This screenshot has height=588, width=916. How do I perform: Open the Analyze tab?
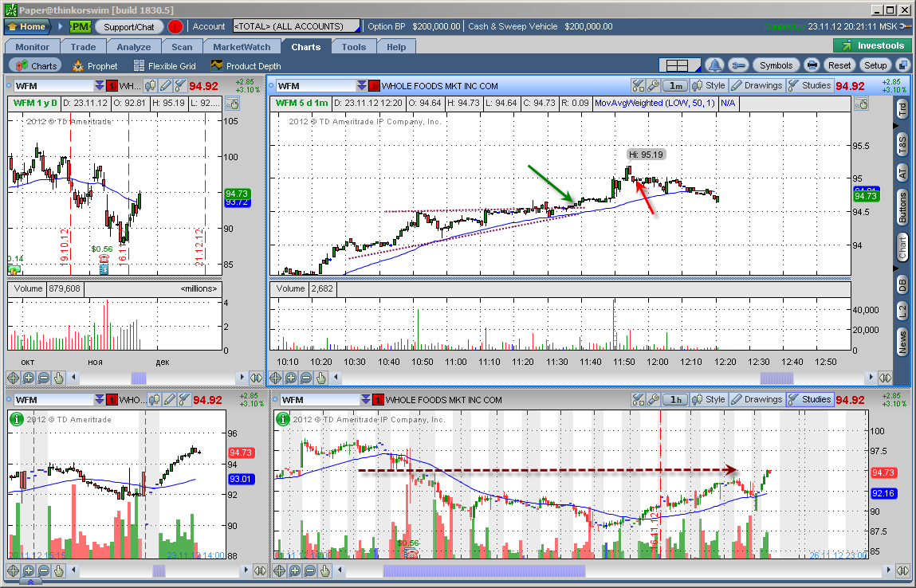[134, 47]
